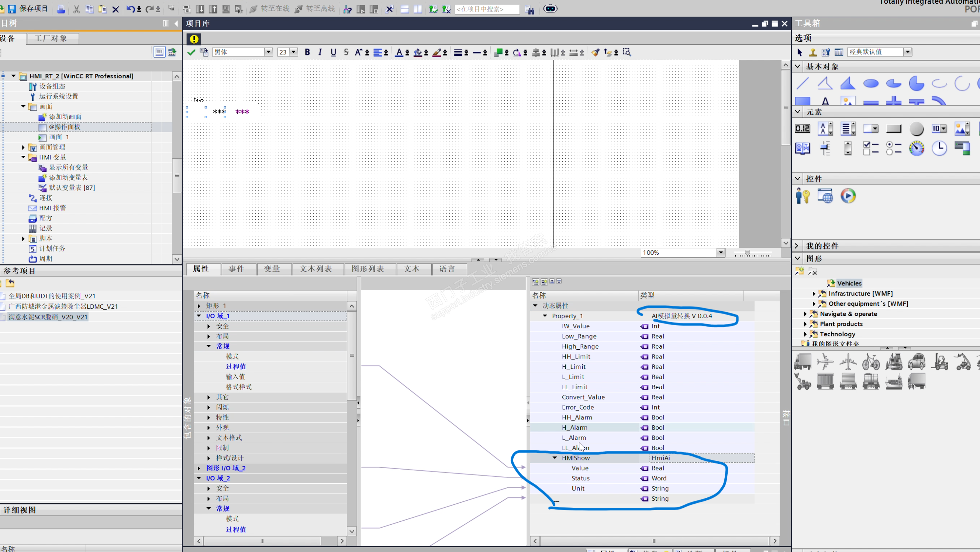The width and height of the screenshot is (980, 552).
Task: Click the Italic formatting icon
Action: 320,52
